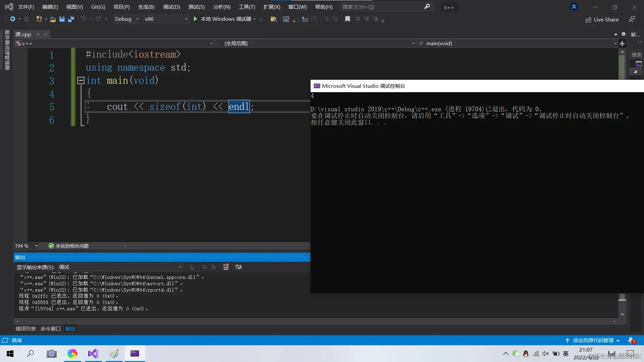
Task: Click the Open File folder icon
Action: tap(53, 19)
